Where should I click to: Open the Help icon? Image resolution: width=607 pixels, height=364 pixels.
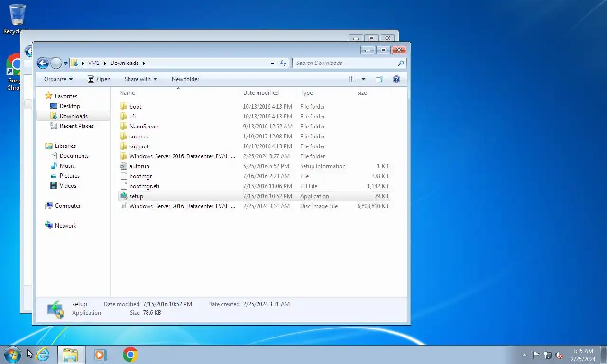(396, 79)
